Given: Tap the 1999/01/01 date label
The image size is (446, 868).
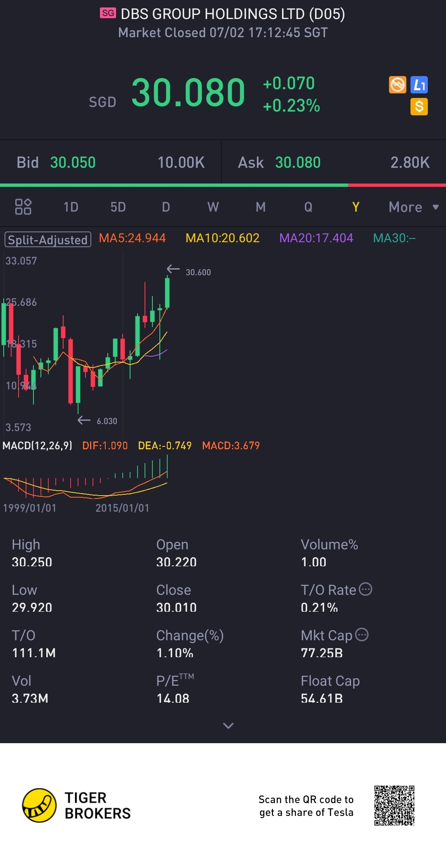Looking at the screenshot, I should pyautogui.click(x=29, y=508).
